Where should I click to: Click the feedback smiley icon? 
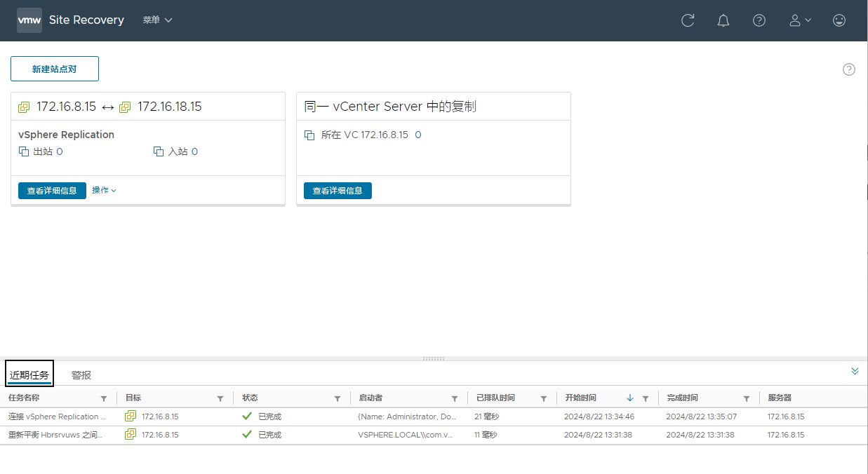[839, 20]
